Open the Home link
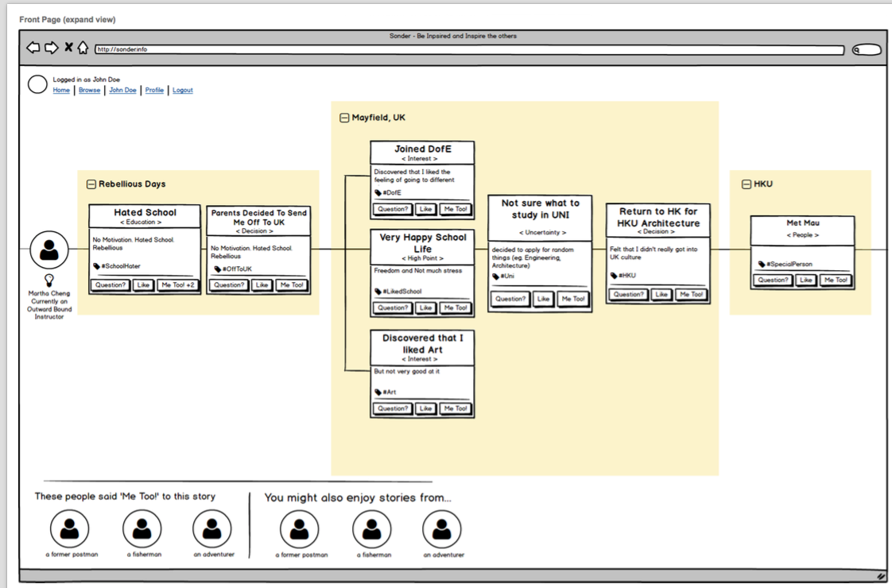 pos(61,90)
